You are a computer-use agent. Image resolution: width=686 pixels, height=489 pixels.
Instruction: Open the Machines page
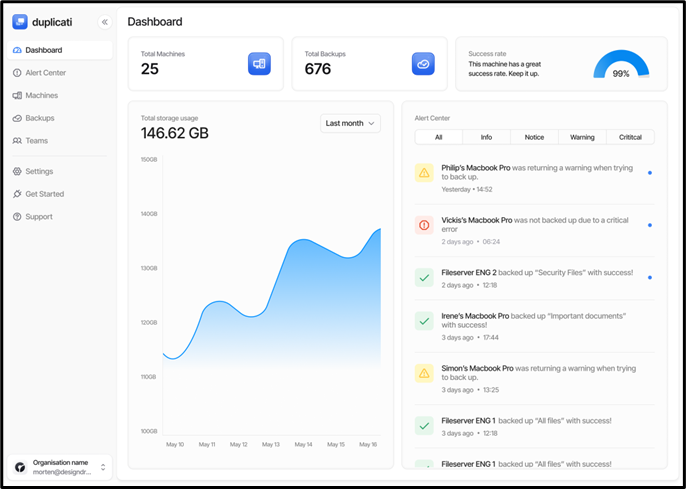coord(60,95)
